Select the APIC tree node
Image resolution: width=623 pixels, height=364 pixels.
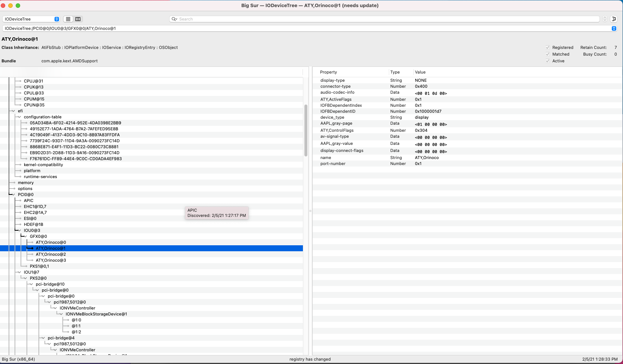[x=28, y=200]
